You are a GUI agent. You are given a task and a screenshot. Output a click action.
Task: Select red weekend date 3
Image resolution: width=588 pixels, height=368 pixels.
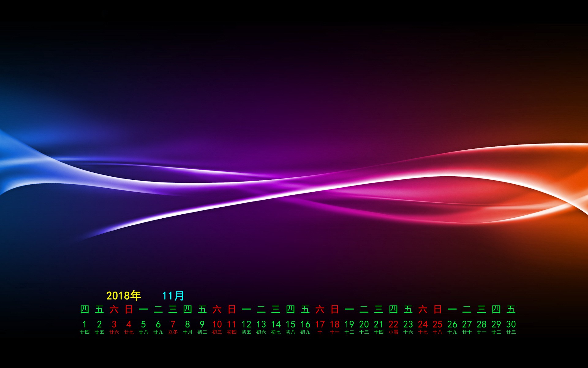click(114, 324)
